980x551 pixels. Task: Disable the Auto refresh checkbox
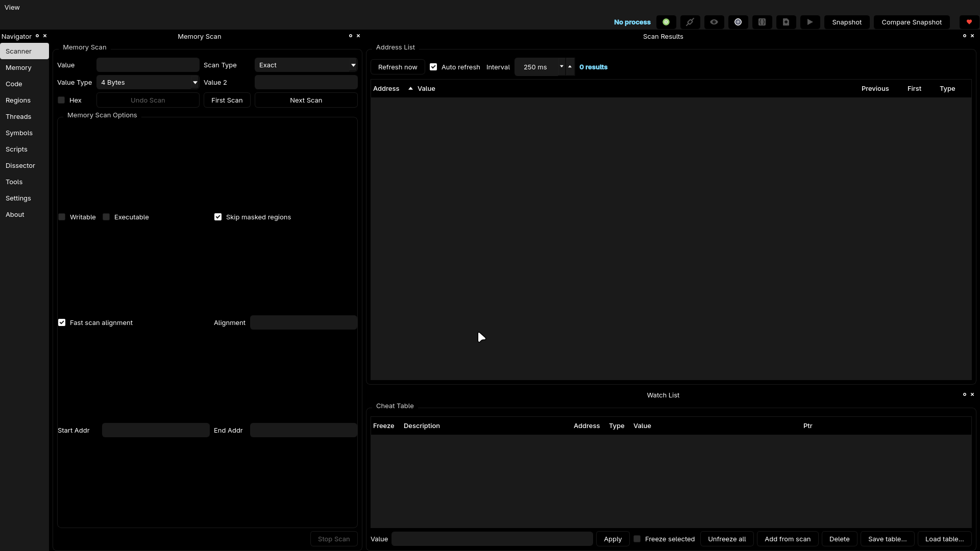point(433,67)
